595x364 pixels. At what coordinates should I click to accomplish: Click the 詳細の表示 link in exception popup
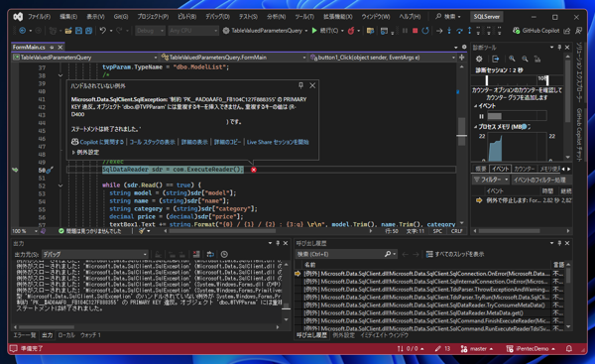tap(194, 142)
